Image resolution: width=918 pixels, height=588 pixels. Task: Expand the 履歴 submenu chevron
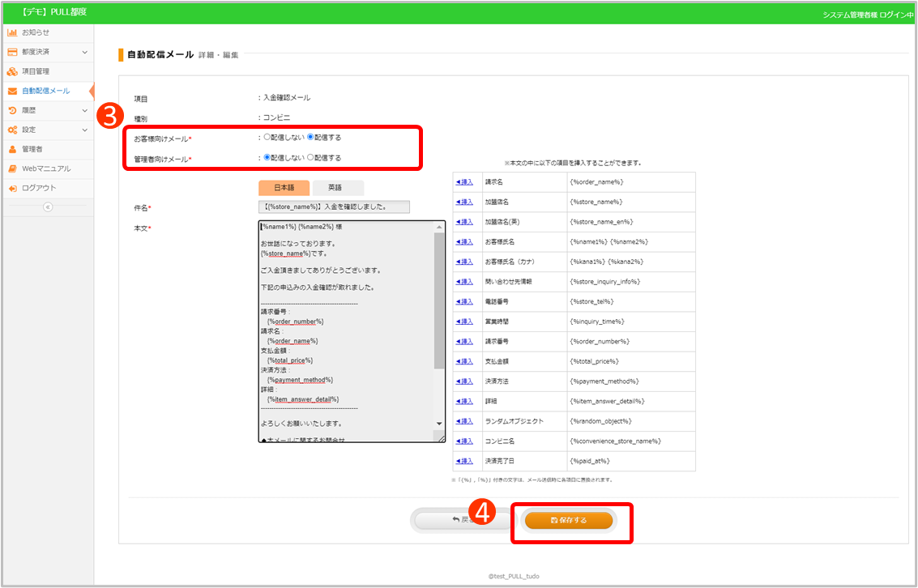click(84, 110)
